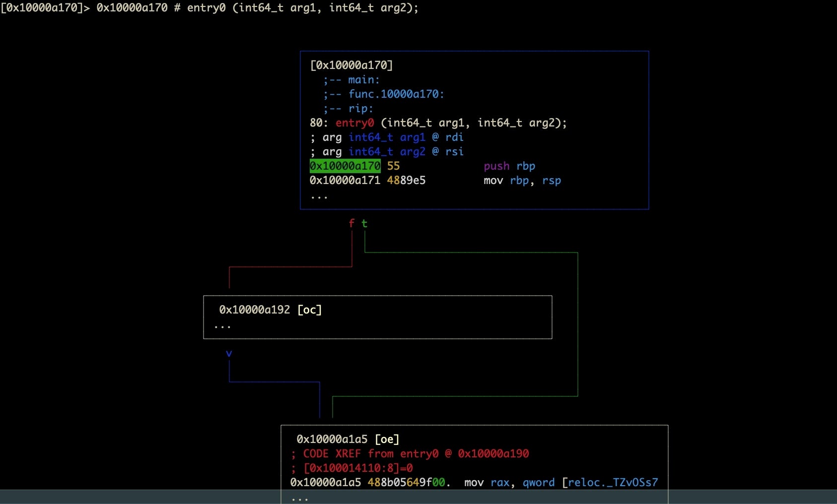The image size is (837, 504).
Task: Click the green 't' true branch label
Action: 364,224
